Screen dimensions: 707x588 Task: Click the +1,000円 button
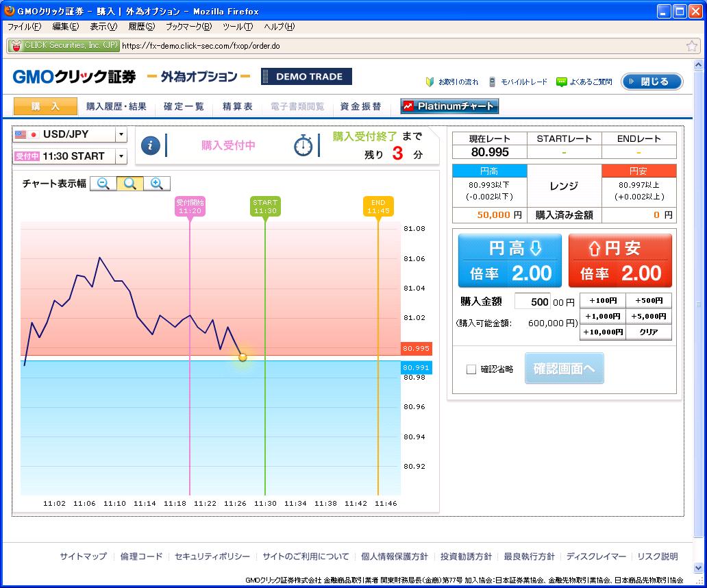click(603, 316)
